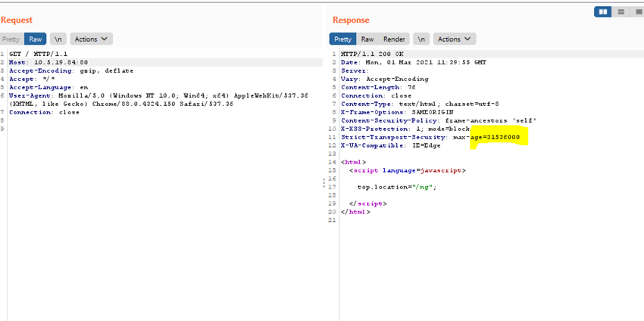Click the Accept-Encoding: gzip, deflate line
The width and height of the screenshot is (644, 321).
pyautogui.click(x=71, y=70)
